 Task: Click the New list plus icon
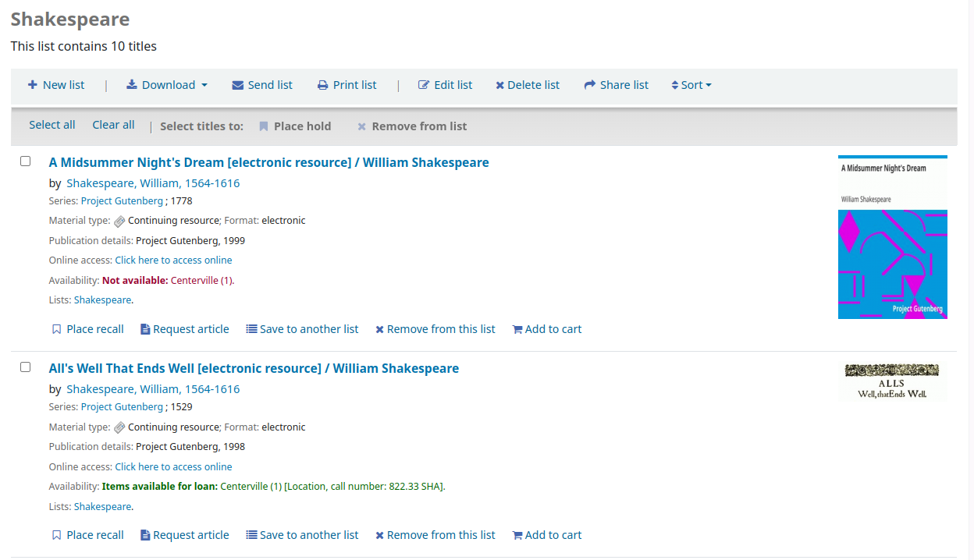(x=32, y=85)
